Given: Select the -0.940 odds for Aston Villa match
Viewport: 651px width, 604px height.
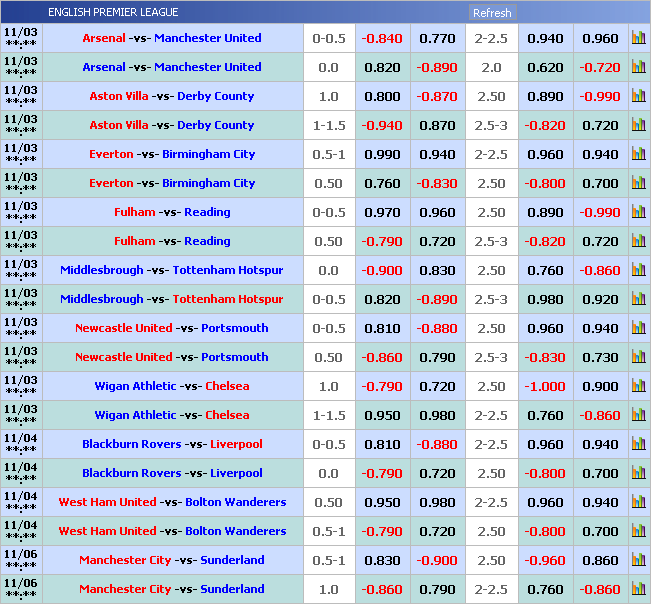Looking at the screenshot, I should tap(382, 126).
